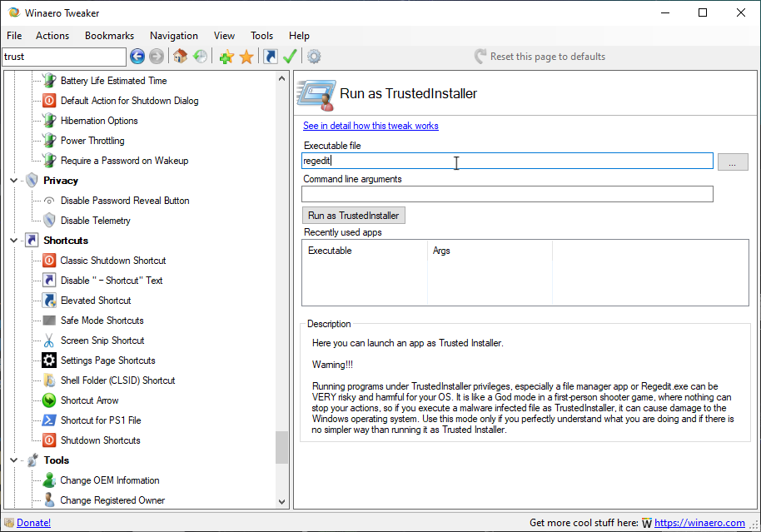761x532 pixels.
Task: Go to the Home page icon
Action: click(180, 57)
